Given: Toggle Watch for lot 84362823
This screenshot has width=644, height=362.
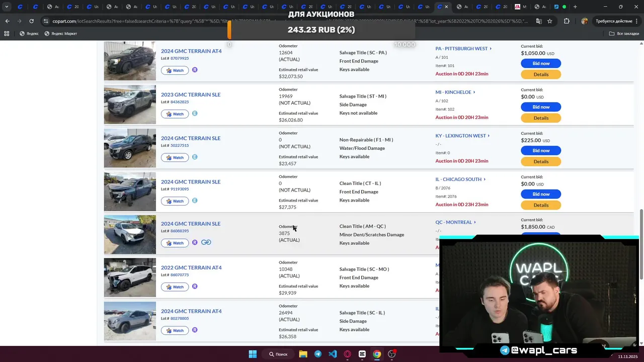Looking at the screenshot, I should (175, 114).
